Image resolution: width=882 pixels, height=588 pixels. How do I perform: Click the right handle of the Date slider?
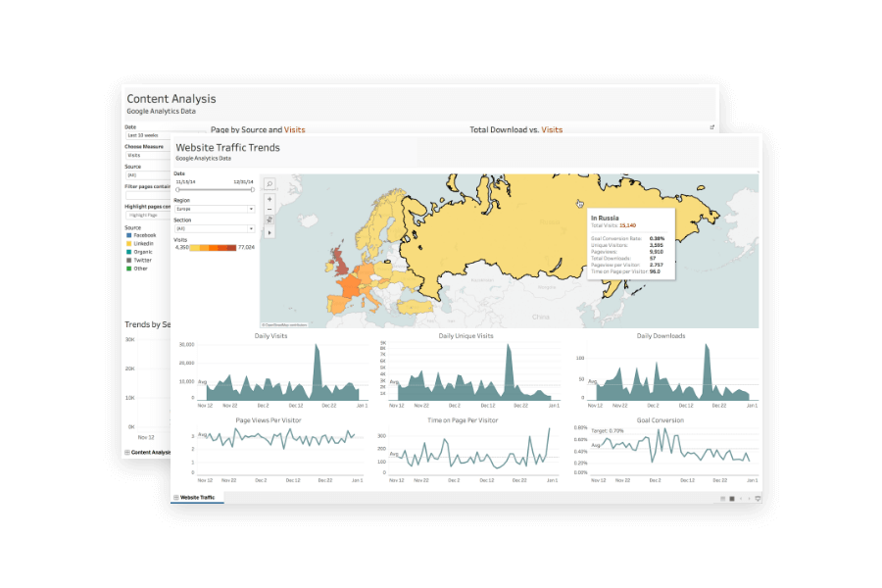click(253, 189)
